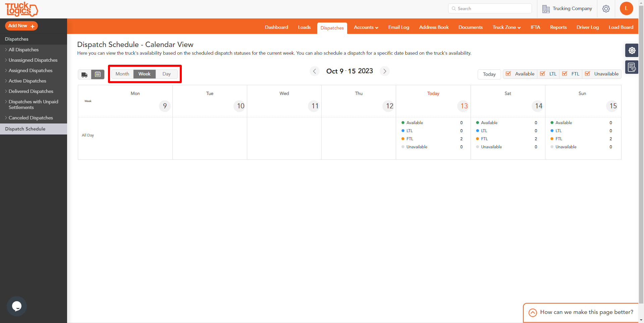Expand the Assigned Dispatches sidebar entry

point(31,70)
